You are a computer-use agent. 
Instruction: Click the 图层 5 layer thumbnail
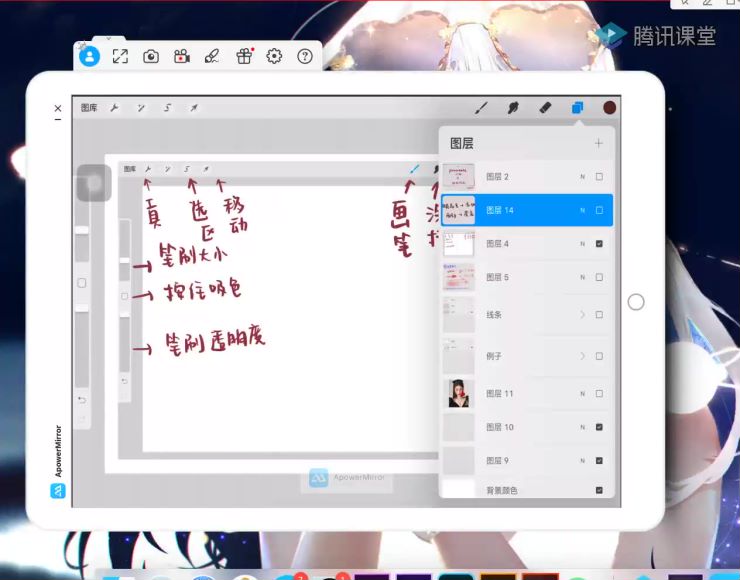click(x=459, y=277)
